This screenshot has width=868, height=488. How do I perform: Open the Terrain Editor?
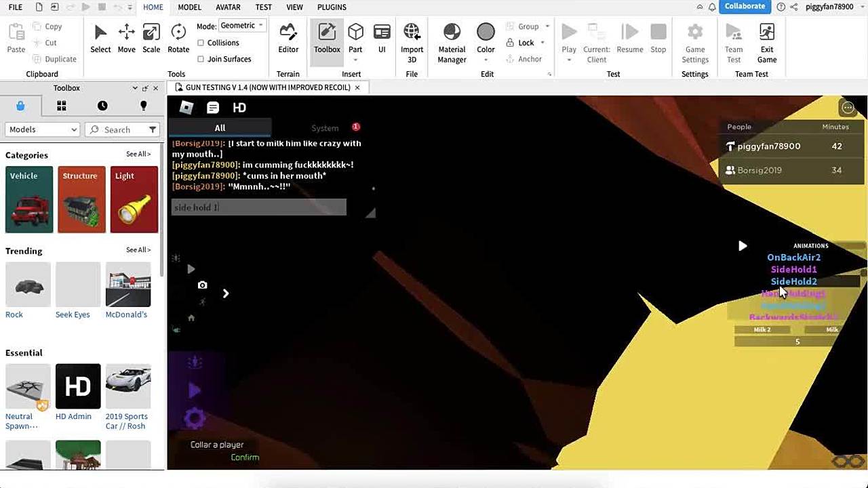pyautogui.click(x=288, y=38)
